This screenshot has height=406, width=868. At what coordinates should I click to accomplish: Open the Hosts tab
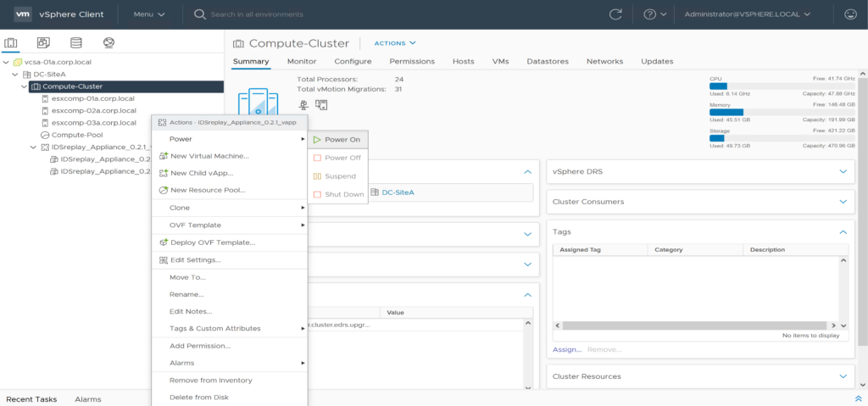click(x=464, y=62)
